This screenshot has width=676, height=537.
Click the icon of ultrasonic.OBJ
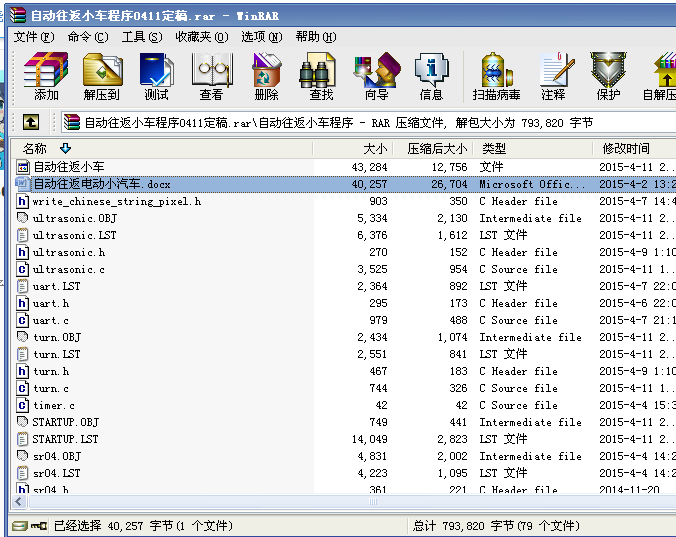(23, 218)
